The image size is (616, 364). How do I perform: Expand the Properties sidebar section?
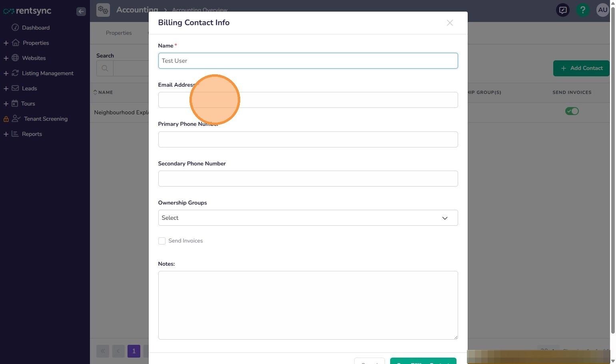pyautogui.click(x=6, y=43)
